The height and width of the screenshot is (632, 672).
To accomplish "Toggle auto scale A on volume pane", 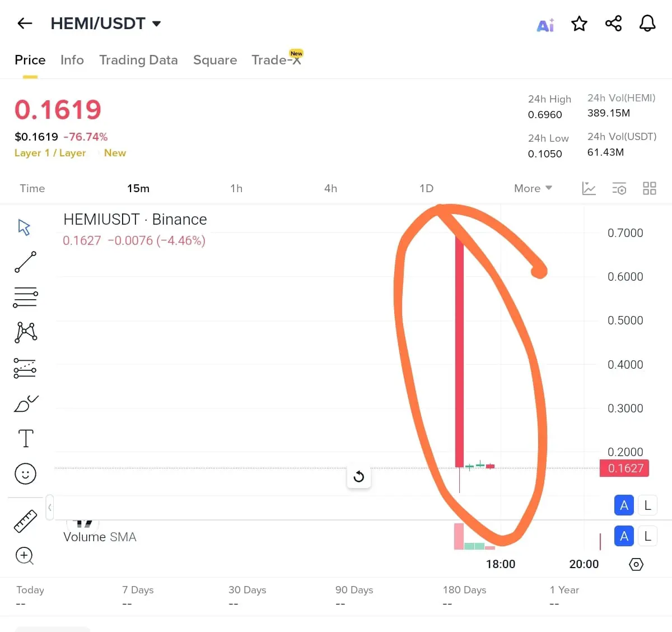I will pyautogui.click(x=624, y=536).
